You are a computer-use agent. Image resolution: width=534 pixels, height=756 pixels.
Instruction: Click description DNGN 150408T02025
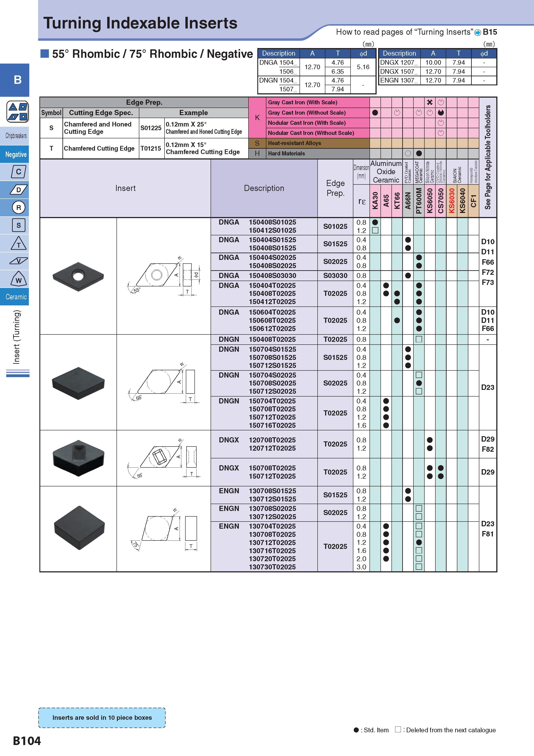coord(257,339)
